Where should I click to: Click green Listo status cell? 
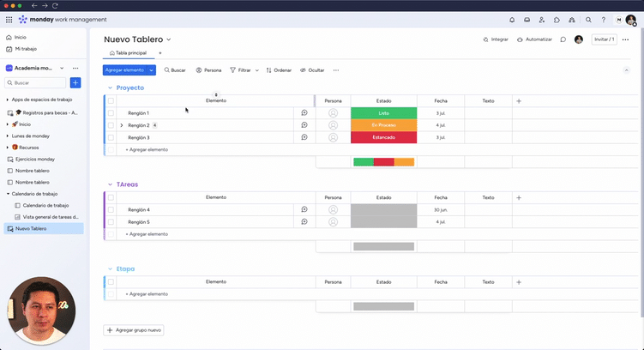click(x=383, y=113)
